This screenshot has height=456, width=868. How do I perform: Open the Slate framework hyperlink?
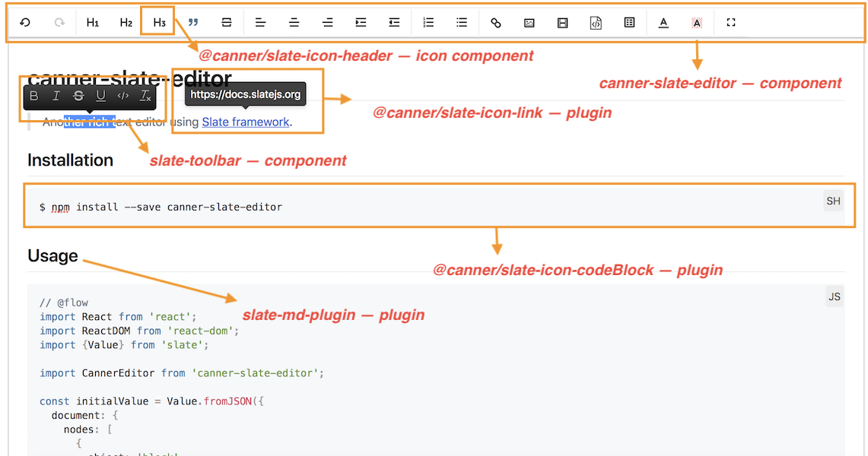(245, 122)
